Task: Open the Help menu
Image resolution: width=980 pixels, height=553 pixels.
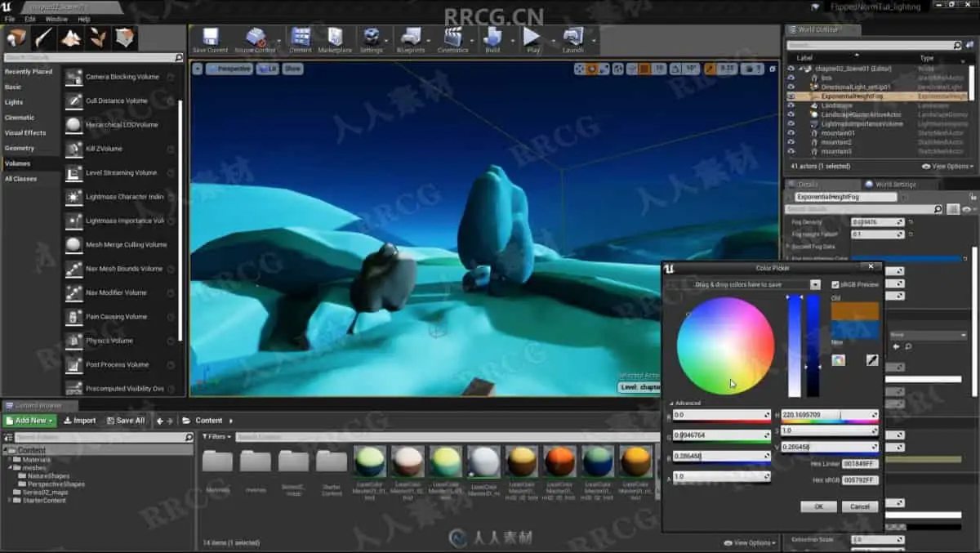Action: (83, 19)
